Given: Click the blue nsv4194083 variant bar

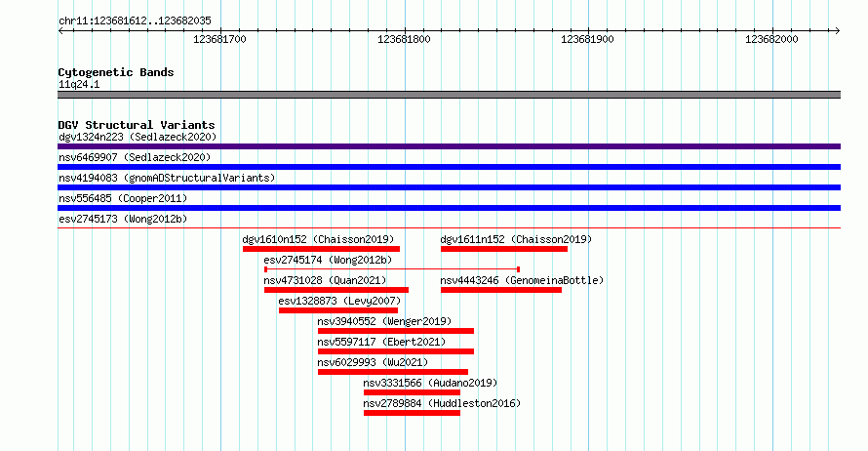Looking at the screenshot, I should [x=449, y=187].
